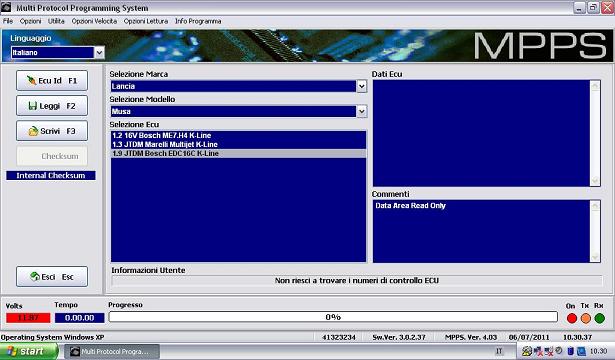The image size is (615, 360).
Task: Click the Data Area Read Only comment
Action: [410, 205]
